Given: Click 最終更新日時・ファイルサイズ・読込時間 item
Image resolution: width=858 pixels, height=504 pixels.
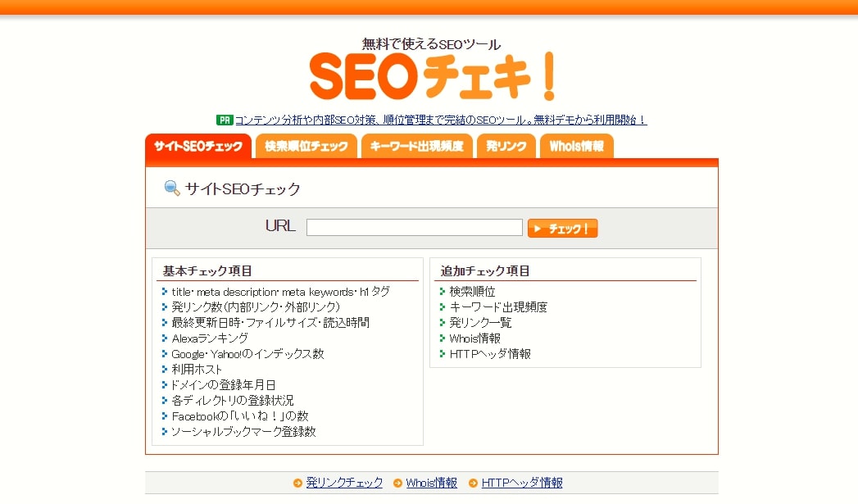Looking at the screenshot, I should click(x=270, y=323).
